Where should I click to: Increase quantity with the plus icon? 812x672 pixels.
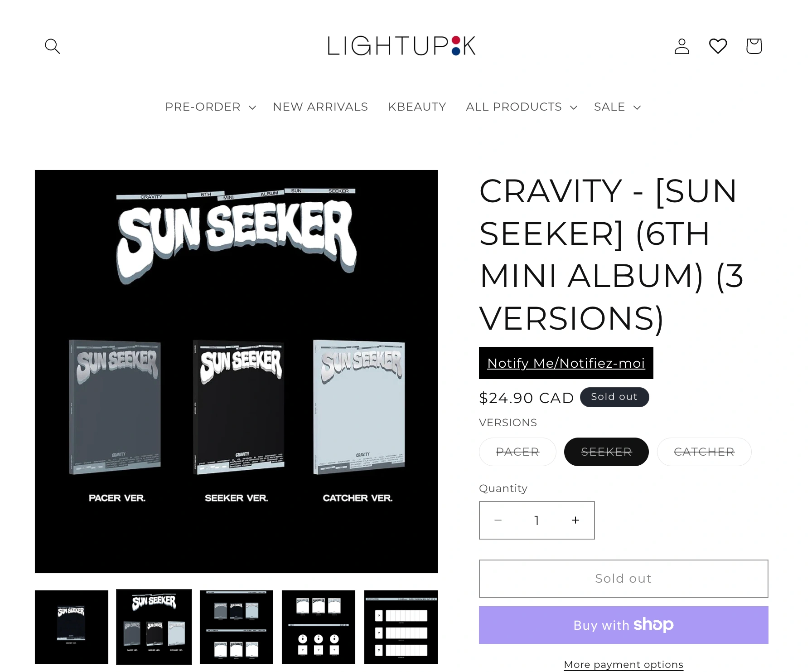(575, 520)
